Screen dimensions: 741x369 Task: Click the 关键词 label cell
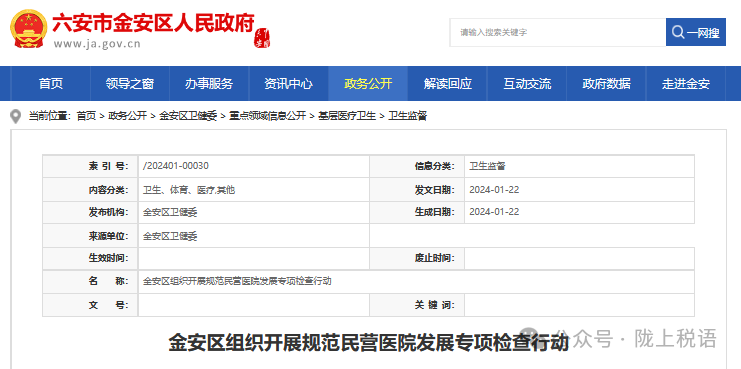pyautogui.click(x=417, y=305)
